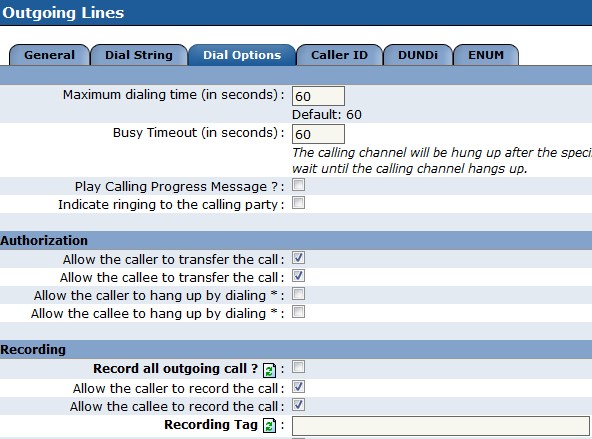Switch to the ENUM tab
Image resolution: width=592 pixels, height=439 pixels.
[x=486, y=55]
